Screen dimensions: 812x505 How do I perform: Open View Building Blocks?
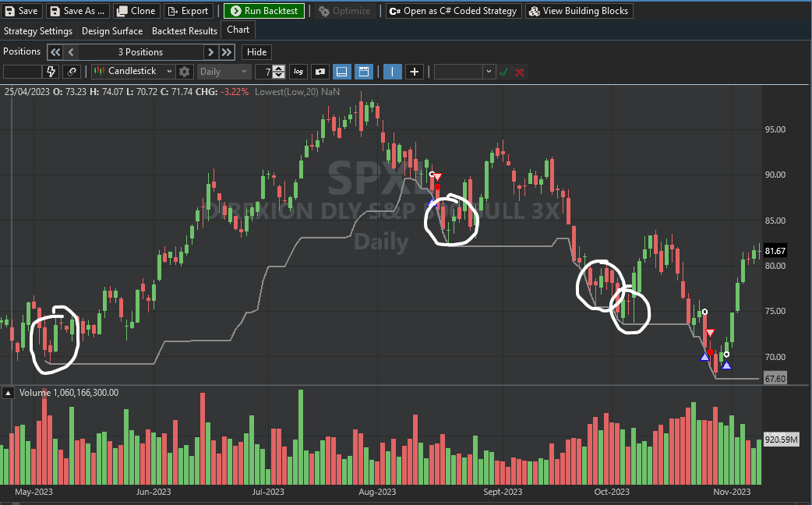579,11
